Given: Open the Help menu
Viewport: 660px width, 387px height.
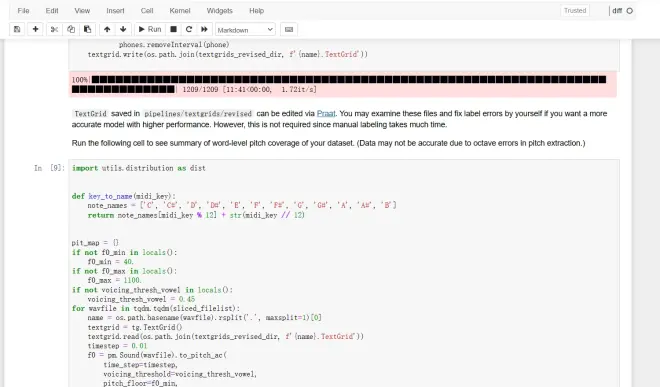Looking at the screenshot, I should tap(256, 11).
